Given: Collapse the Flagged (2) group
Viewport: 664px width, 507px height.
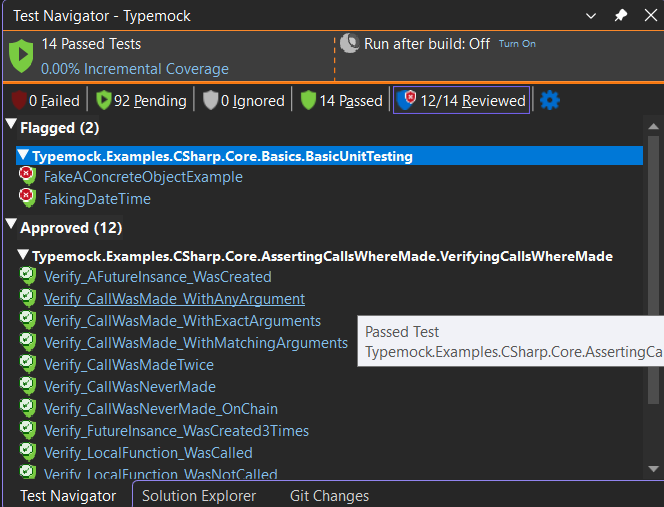Looking at the screenshot, I should coord(11,124).
